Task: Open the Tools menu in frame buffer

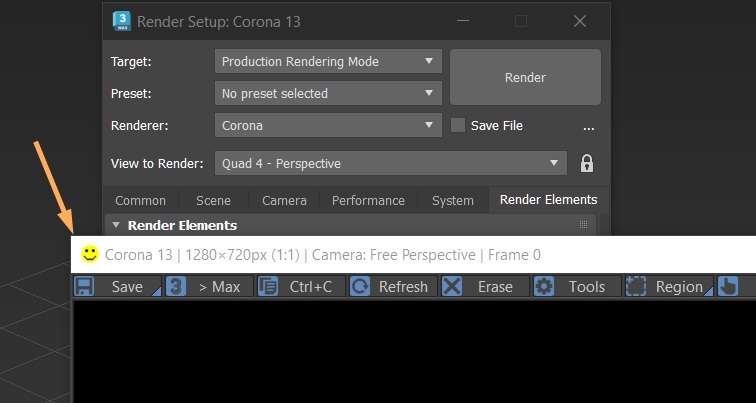Action: click(x=575, y=287)
